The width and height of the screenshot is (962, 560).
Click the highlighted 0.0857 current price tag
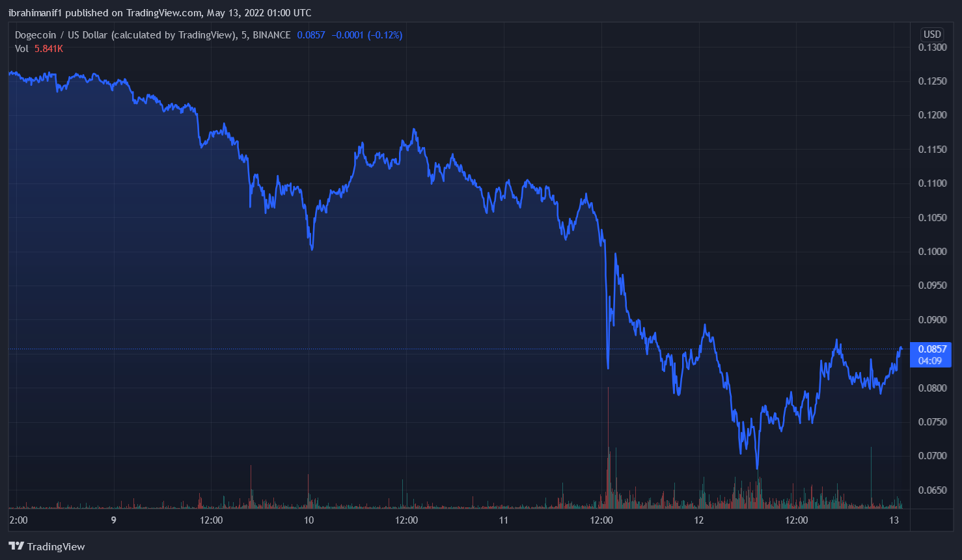[x=932, y=349]
